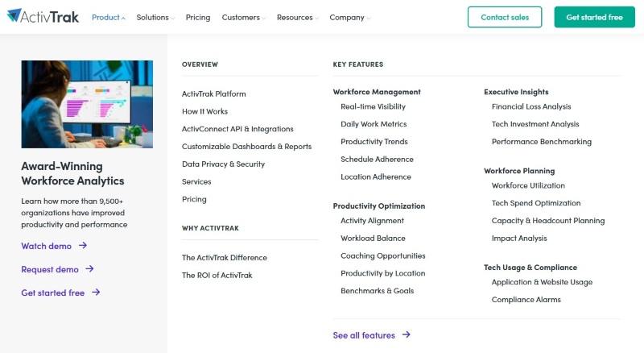This screenshot has width=644, height=353.
Task: Follow the Watch demo link
Action: click(x=47, y=246)
